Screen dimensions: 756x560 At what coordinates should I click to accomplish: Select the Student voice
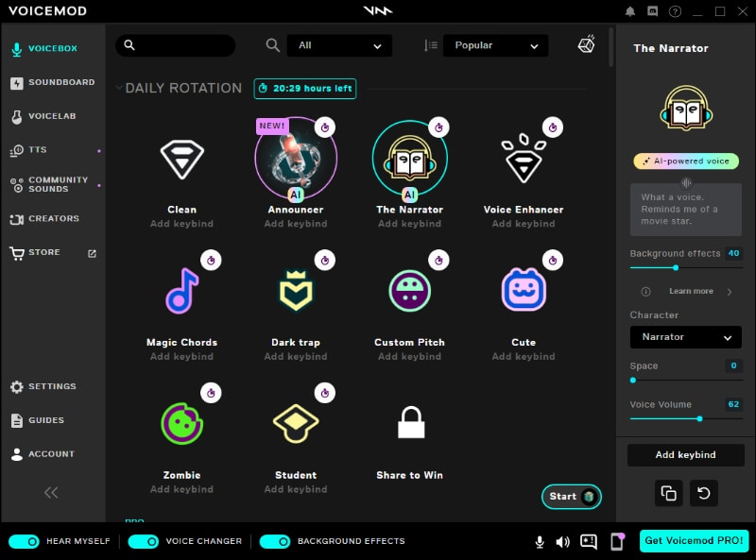point(296,424)
